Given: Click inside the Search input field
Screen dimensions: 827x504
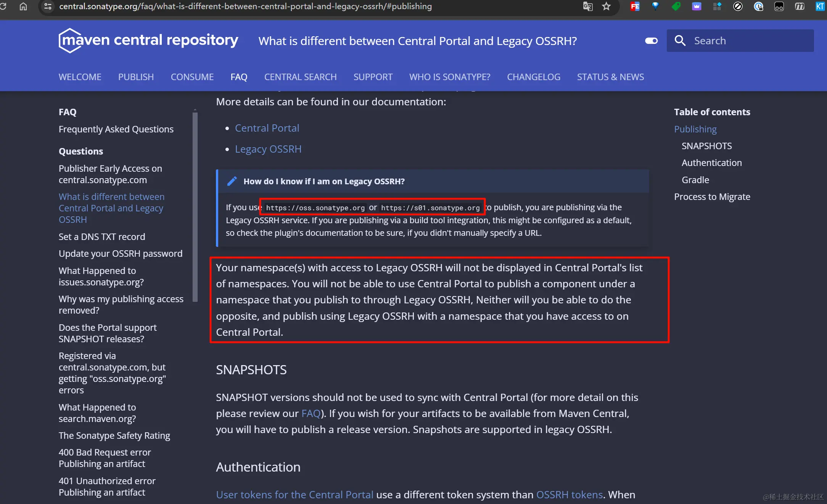Looking at the screenshot, I should 748,40.
